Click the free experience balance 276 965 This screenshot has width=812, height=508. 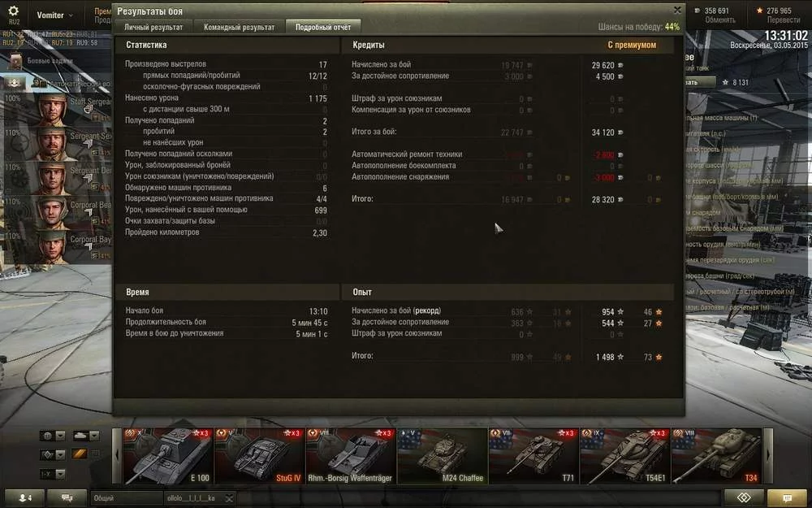pos(779,11)
